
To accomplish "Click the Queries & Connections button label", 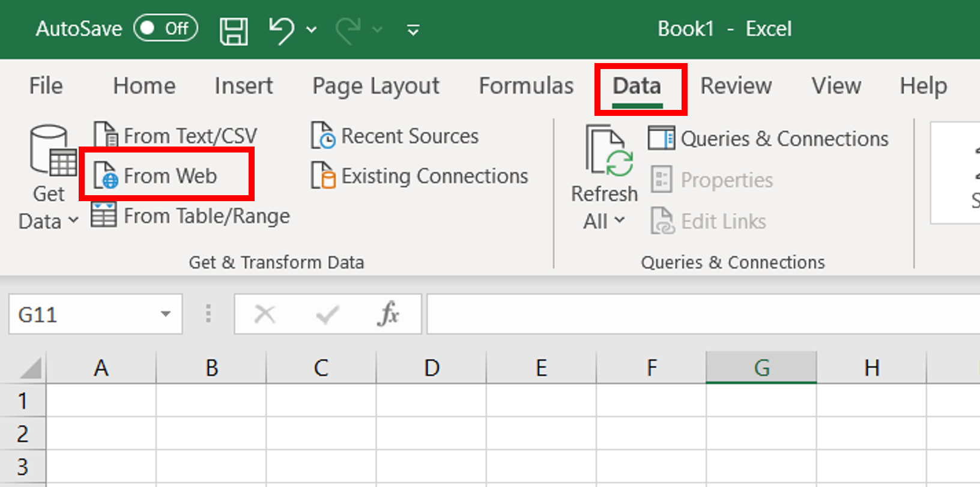I will (x=784, y=139).
